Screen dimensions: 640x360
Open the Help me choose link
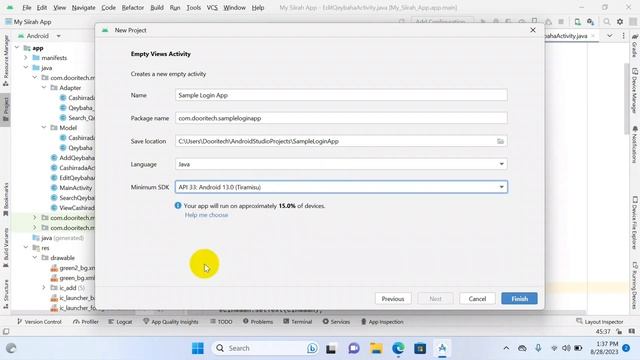coord(206,215)
